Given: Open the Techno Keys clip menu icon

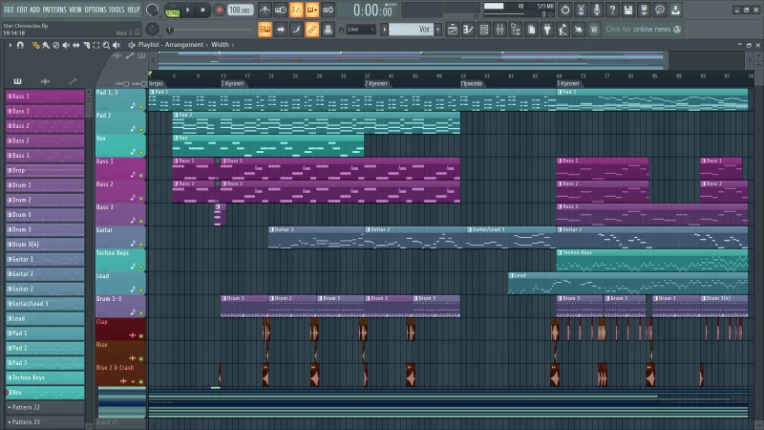Looking at the screenshot, I should tap(560, 253).
